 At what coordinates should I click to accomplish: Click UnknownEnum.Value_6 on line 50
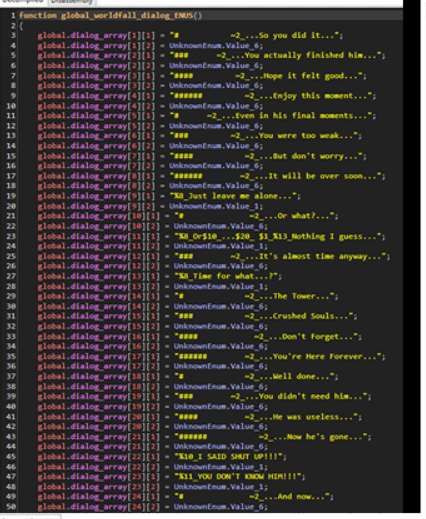[x=218, y=507]
